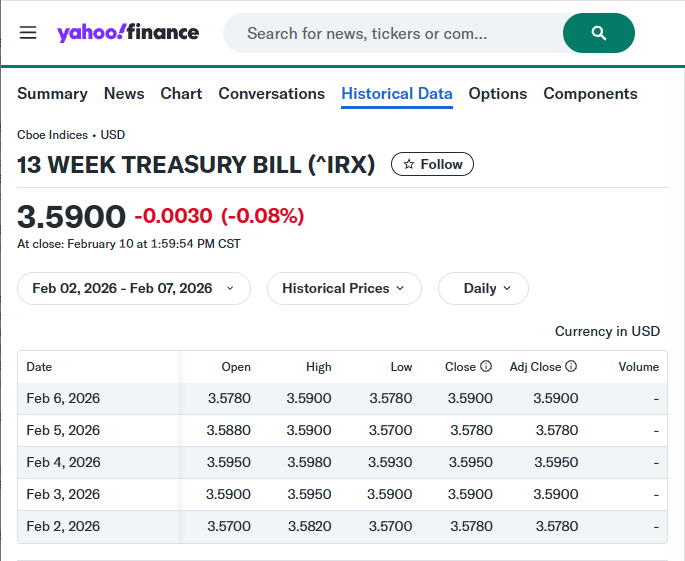Click the info icon next to Close
Image resolution: width=685 pixels, height=561 pixels.
[486, 367]
